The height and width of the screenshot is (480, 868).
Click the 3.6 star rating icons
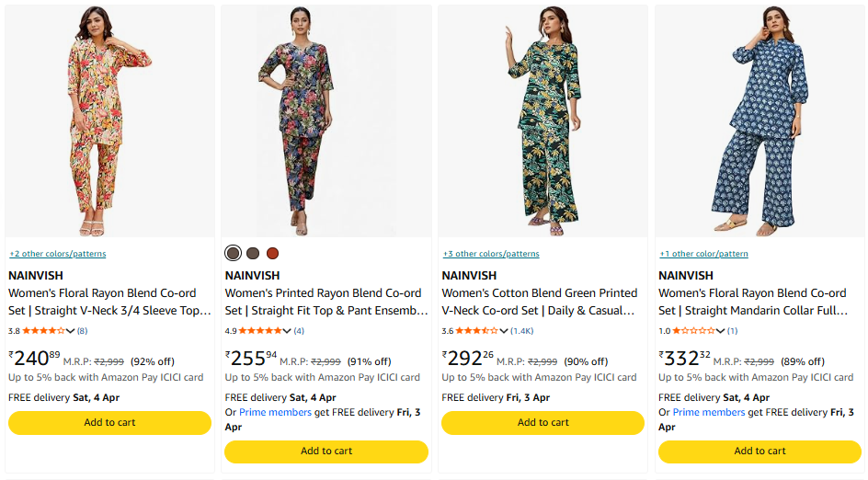(x=477, y=331)
